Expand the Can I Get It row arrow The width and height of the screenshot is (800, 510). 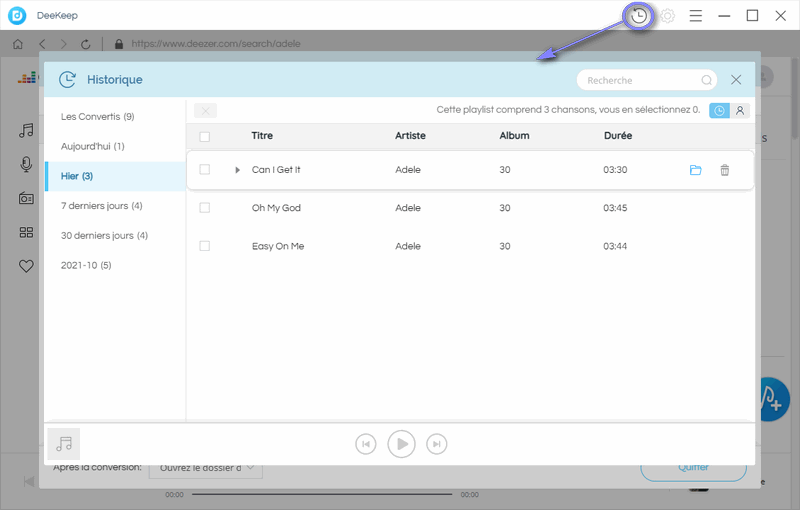click(x=237, y=170)
